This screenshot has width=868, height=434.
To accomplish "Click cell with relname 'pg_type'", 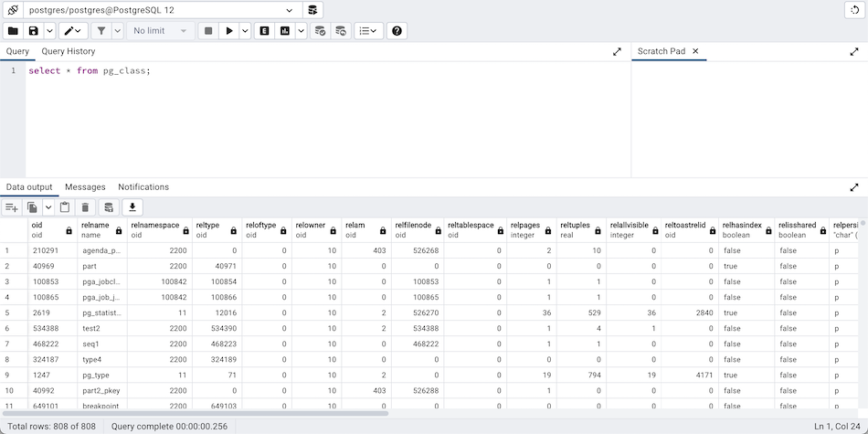I will point(102,375).
